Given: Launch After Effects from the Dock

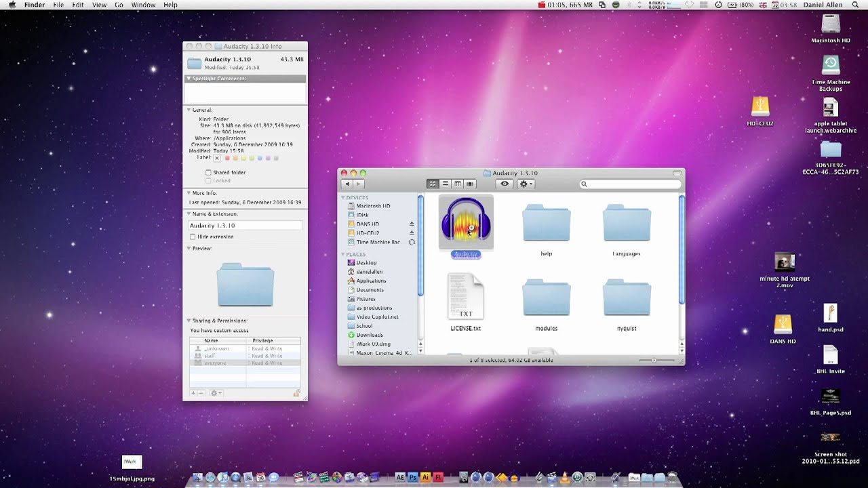Looking at the screenshot, I should pyautogui.click(x=399, y=477).
